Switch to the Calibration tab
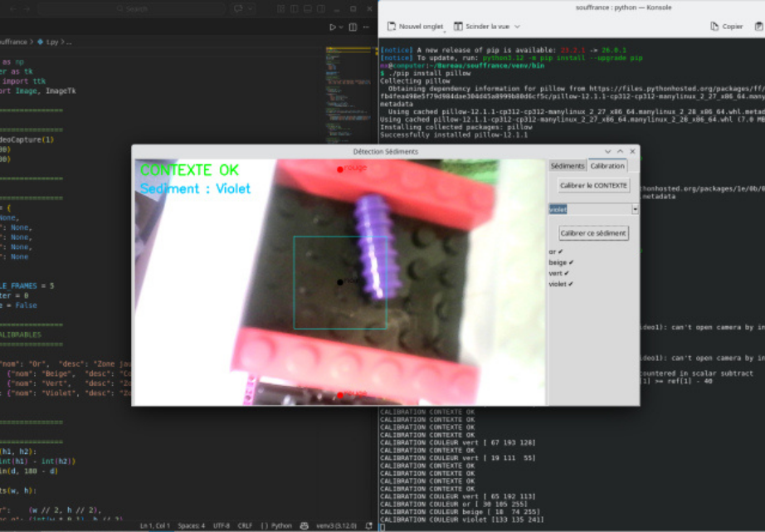This screenshot has height=532, width=765. click(607, 166)
